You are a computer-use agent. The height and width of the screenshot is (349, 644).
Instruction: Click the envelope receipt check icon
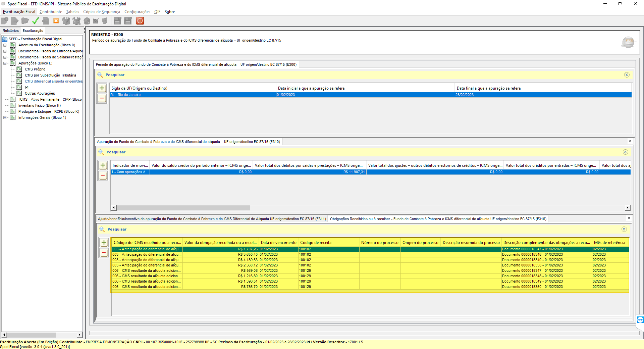click(x=96, y=21)
